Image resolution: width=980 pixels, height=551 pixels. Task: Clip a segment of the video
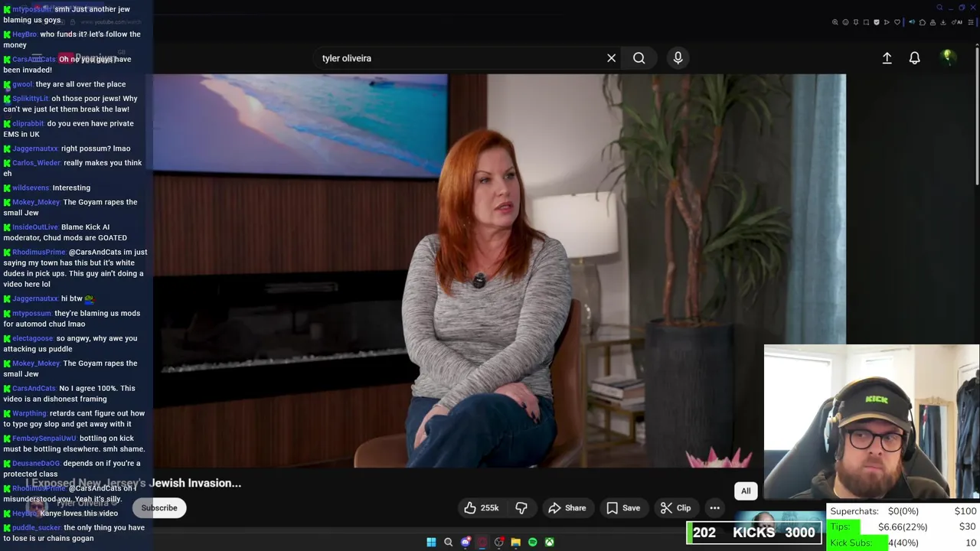[675, 508]
